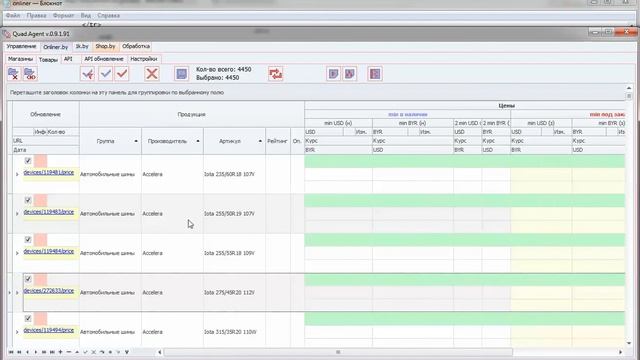The image size is (640, 360).
Task: Click first of the paired purple sheet icons
Action: [x=333, y=74]
